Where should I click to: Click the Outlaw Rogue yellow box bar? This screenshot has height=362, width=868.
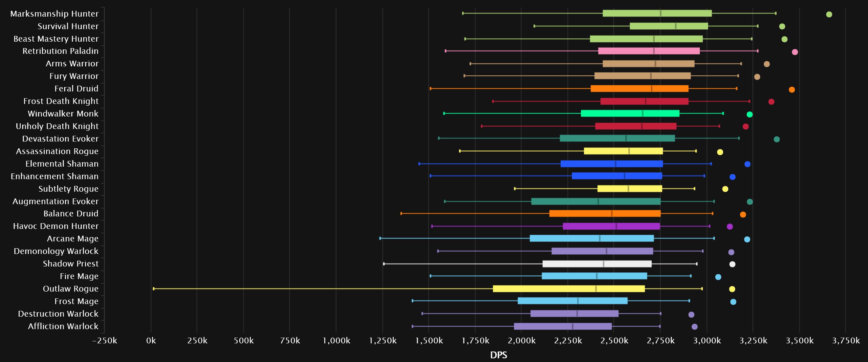pyautogui.click(x=569, y=289)
